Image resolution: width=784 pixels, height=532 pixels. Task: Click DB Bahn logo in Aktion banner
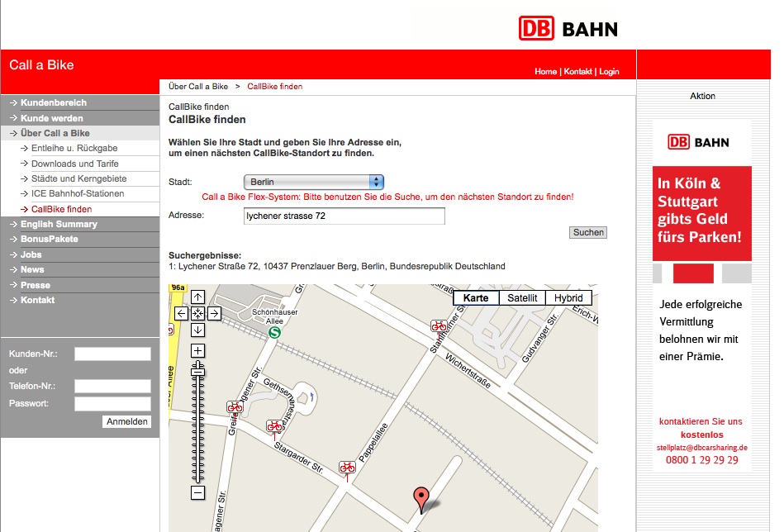click(699, 142)
